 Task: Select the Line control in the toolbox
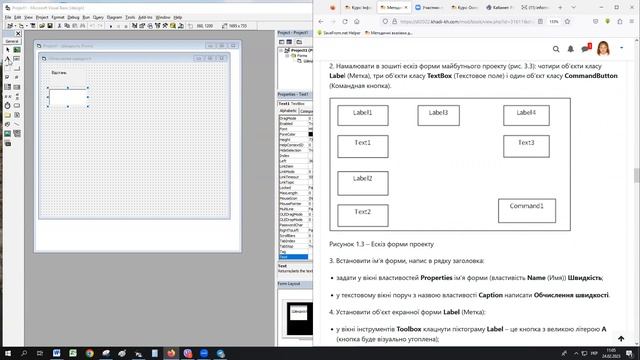[17, 124]
